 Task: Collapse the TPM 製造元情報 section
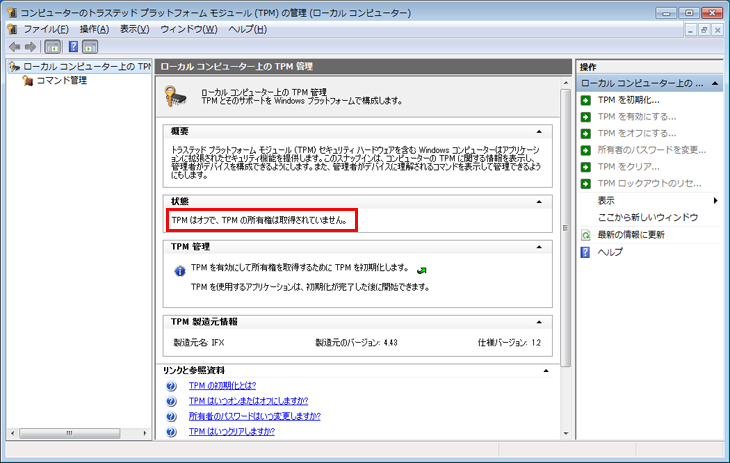pyautogui.click(x=539, y=322)
